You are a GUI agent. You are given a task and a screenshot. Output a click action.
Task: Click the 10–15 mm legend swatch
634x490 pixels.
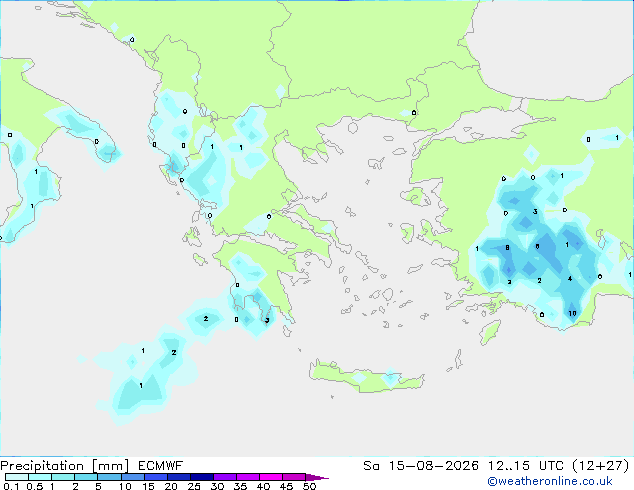click(x=132, y=477)
